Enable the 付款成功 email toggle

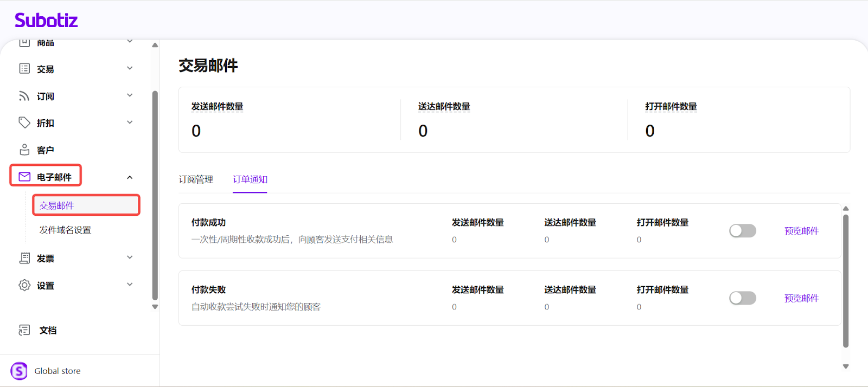click(x=742, y=231)
